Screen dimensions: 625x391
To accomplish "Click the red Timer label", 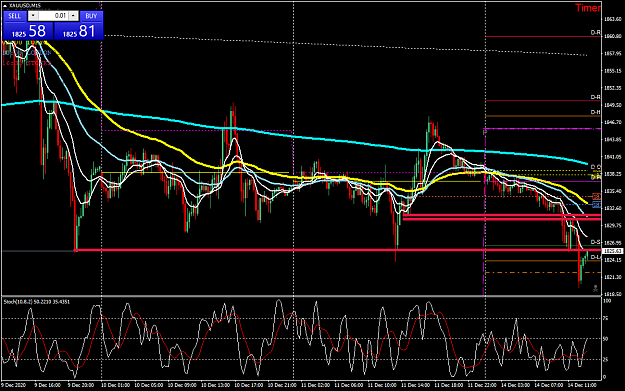I will tap(588, 8).
